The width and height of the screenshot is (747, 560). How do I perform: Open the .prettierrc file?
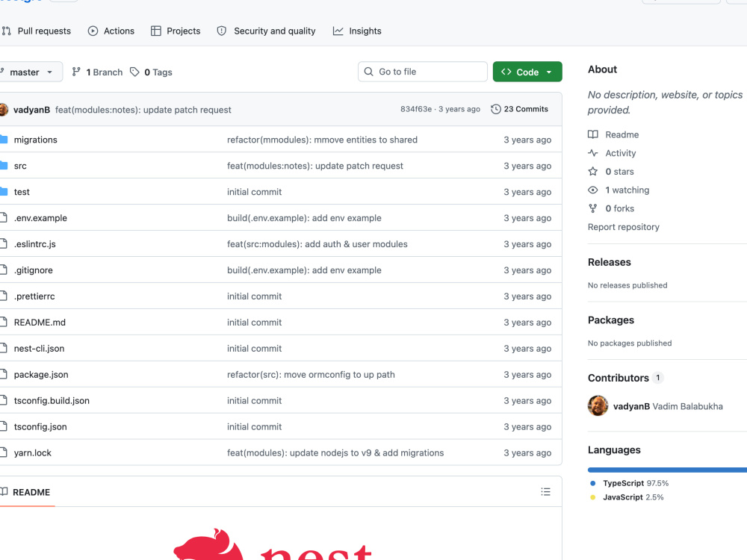point(34,296)
